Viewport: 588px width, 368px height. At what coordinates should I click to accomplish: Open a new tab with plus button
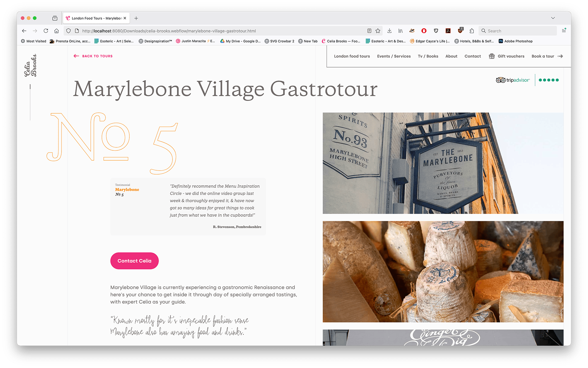136,18
